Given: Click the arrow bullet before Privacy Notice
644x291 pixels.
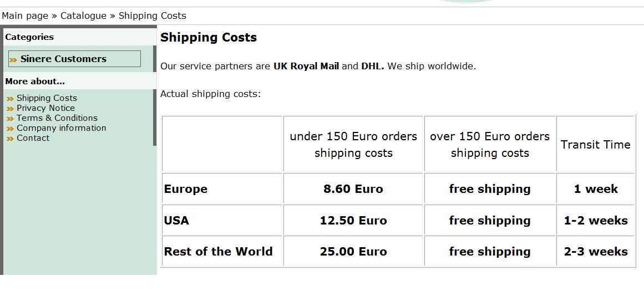Looking at the screenshot, I should (10, 109).
